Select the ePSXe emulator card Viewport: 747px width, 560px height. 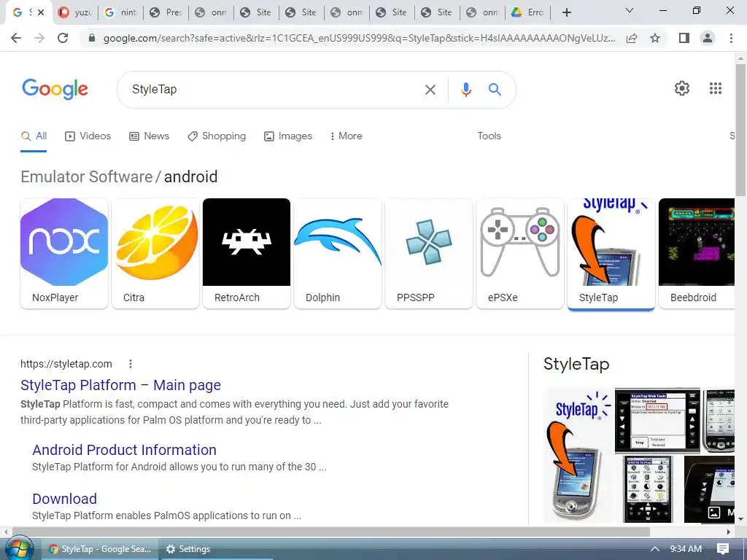(520, 253)
